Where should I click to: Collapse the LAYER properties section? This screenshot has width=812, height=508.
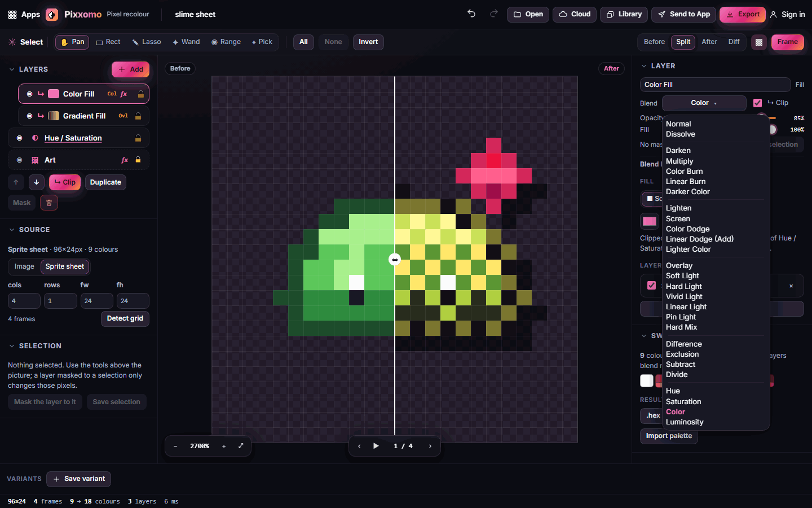point(644,66)
